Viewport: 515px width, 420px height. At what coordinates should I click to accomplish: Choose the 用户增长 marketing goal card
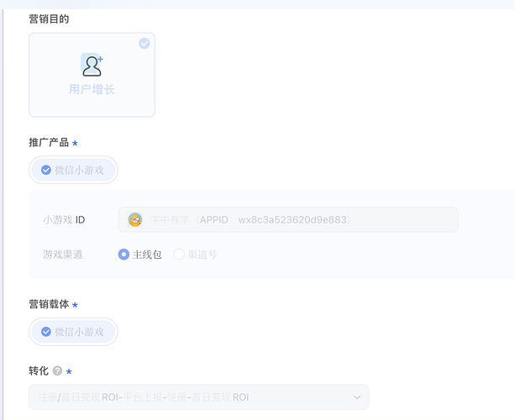(x=92, y=75)
